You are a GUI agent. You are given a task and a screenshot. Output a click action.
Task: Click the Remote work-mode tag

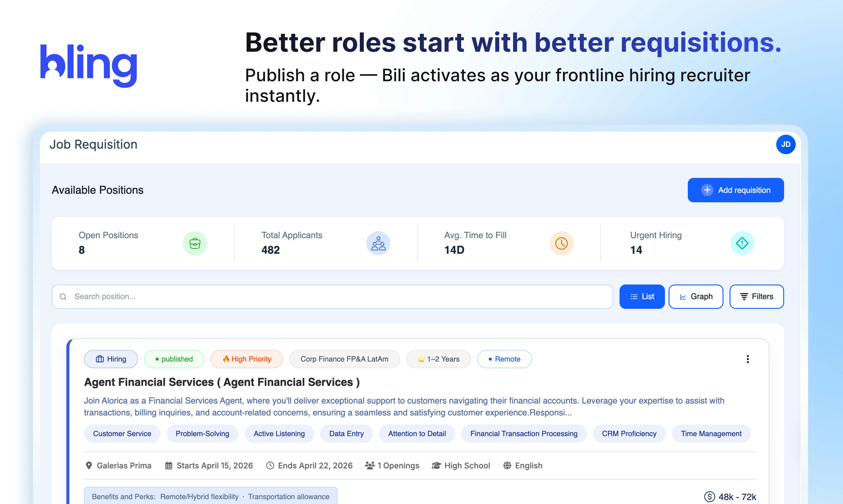click(x=504, y=359)
